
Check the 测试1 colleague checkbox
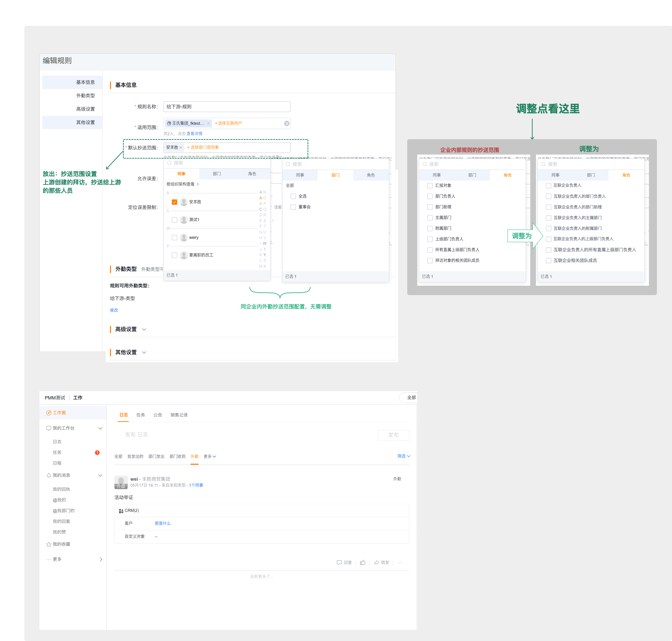175,220
